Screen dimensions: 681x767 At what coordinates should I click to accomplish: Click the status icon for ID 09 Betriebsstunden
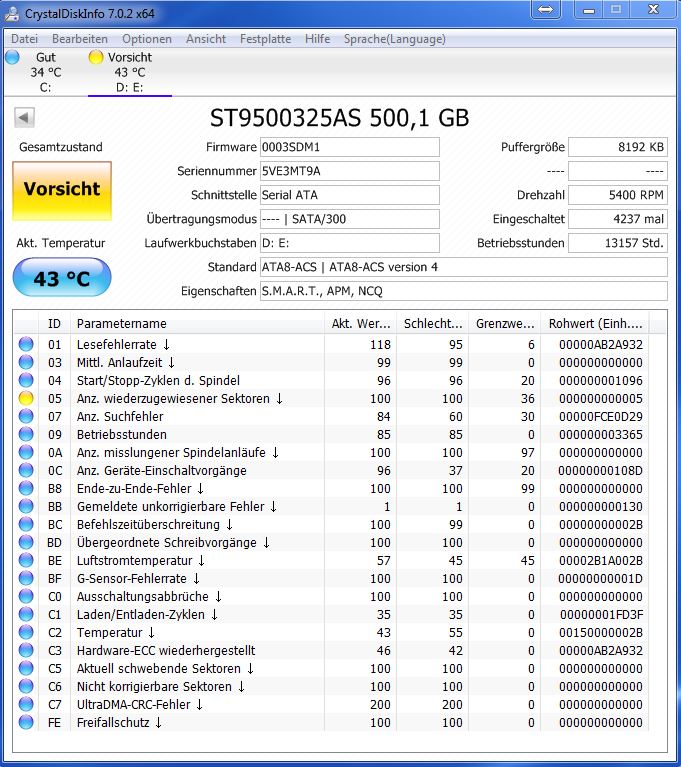click(x=26, y=434)
